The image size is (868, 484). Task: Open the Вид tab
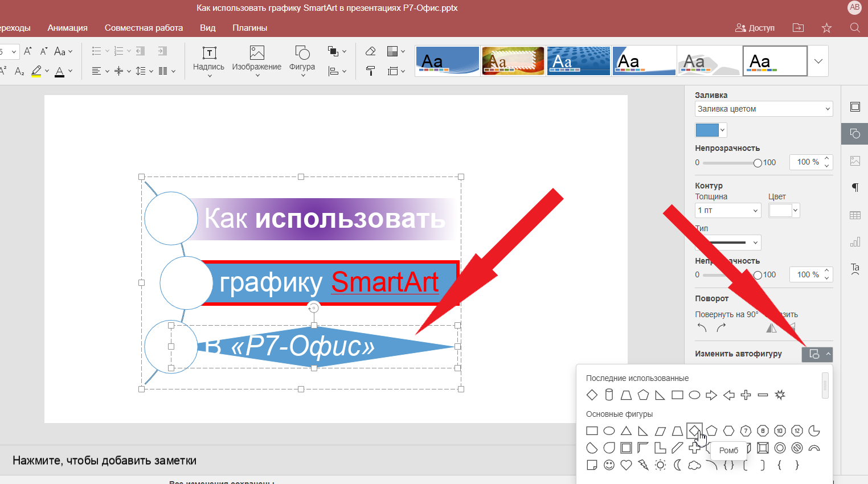pyautogui.click(x=208, y=27)
